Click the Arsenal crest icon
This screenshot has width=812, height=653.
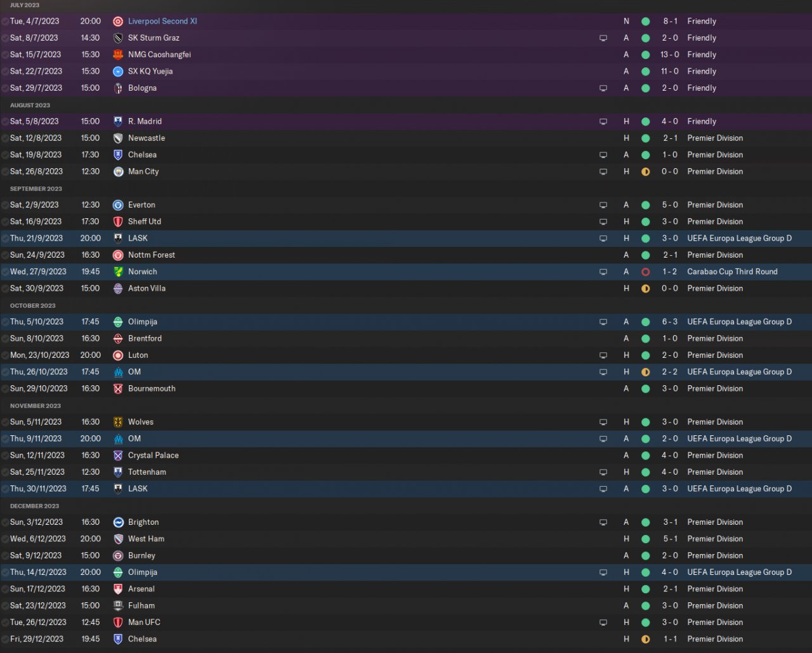(118, 589)
